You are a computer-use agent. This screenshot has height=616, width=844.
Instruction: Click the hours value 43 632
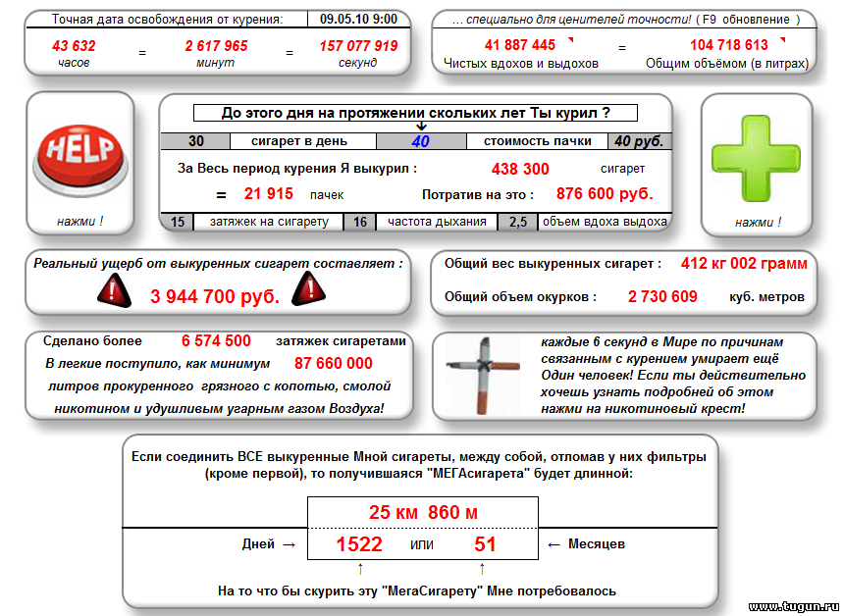[x=74, y=46]
